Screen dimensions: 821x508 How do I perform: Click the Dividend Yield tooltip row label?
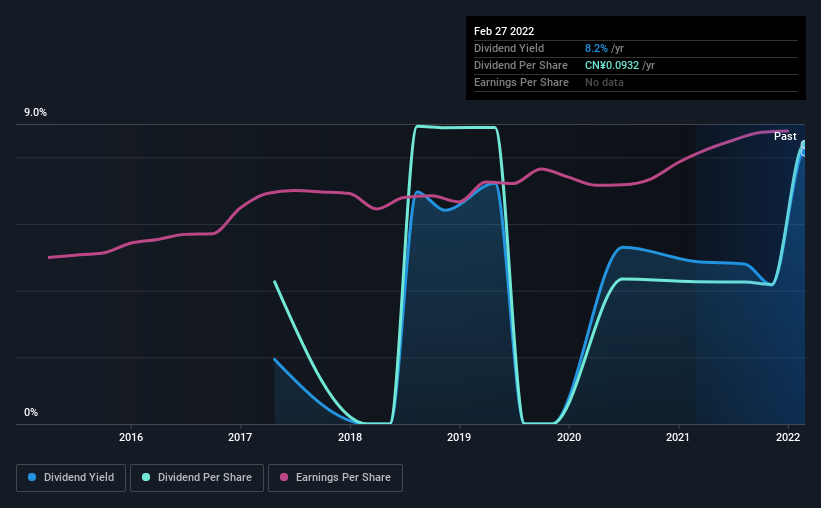[509, 48]
